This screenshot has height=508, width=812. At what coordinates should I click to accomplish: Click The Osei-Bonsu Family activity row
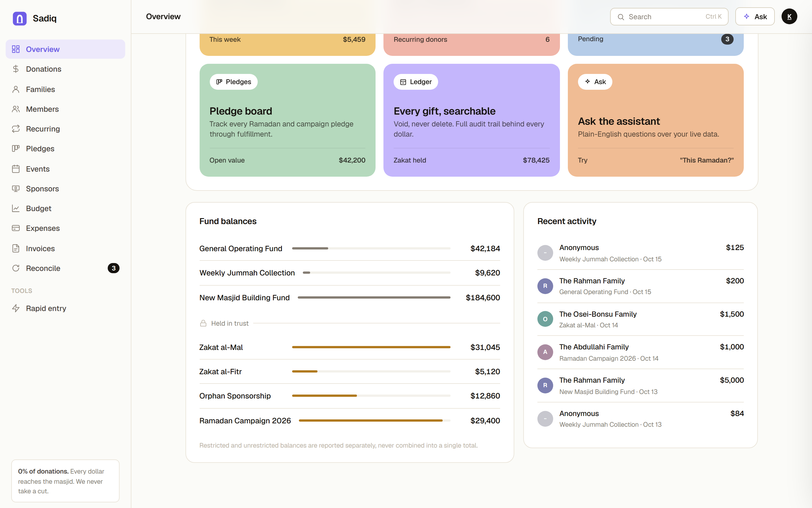click(640, 319)
